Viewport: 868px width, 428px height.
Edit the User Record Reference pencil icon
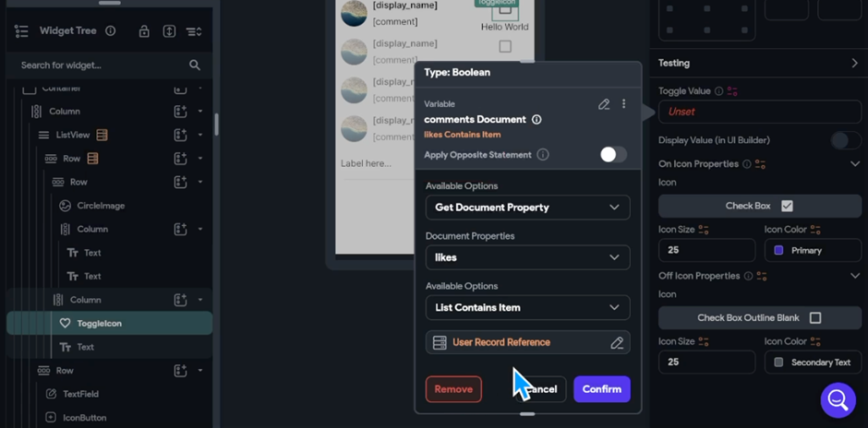[x=617, y=343]
